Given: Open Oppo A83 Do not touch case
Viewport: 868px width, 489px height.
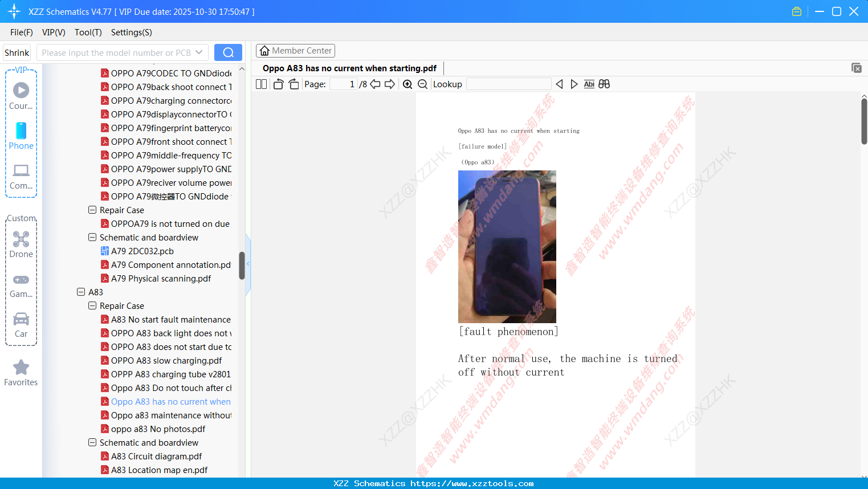Looking at the screenshot, I should click(x=166, y=388).
